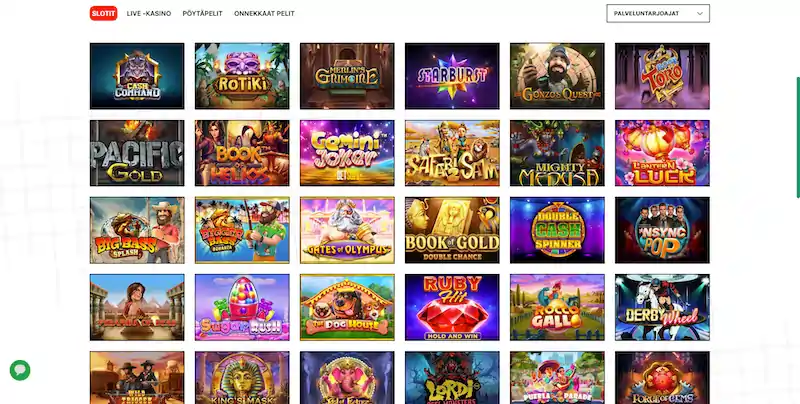Open Gates of Olympus slot

pos(347,230)
